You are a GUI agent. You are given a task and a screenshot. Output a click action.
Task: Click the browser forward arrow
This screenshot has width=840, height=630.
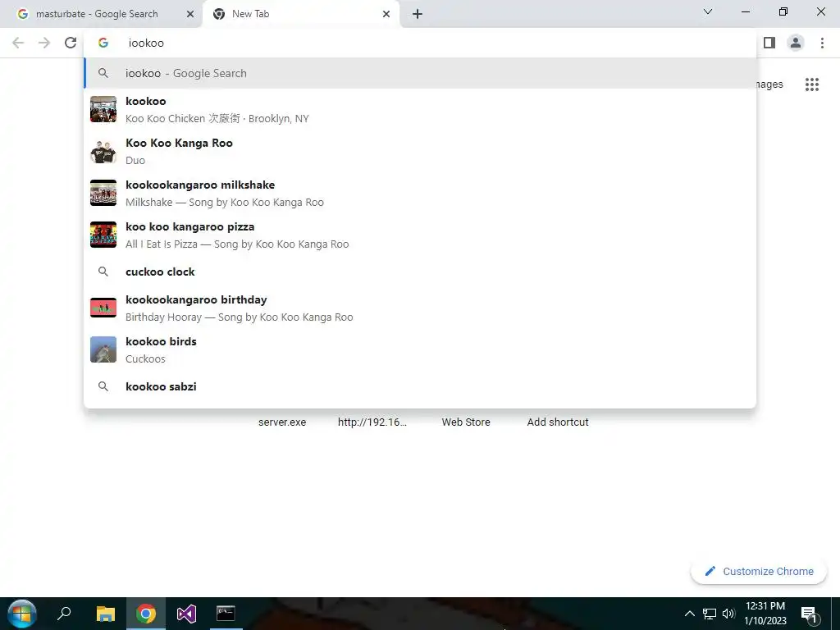(44, 43)
